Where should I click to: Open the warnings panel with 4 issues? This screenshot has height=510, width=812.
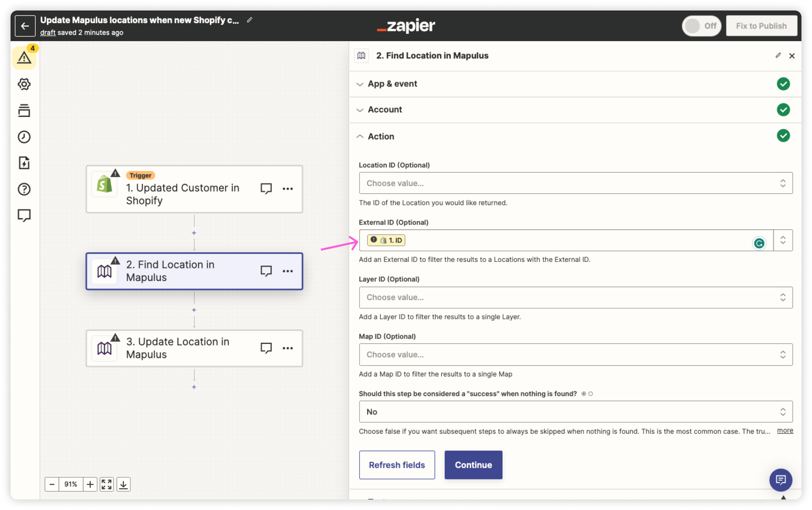click(x=24, y=57)
